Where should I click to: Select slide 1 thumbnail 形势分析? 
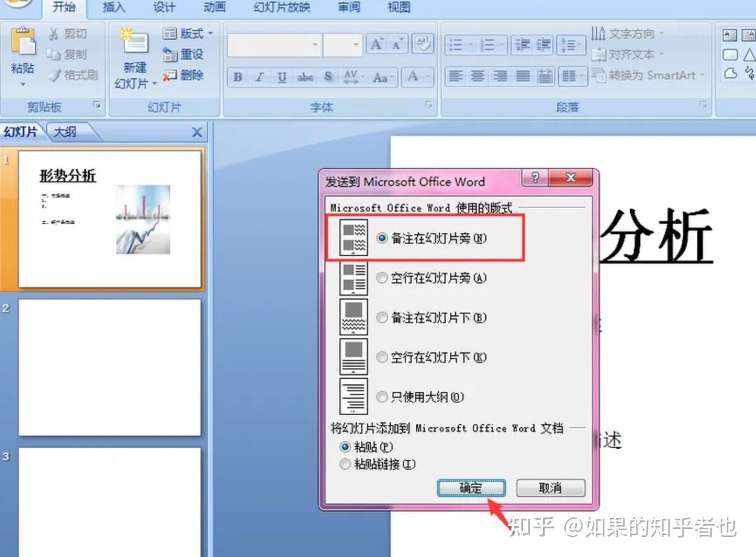pos(110,219)
